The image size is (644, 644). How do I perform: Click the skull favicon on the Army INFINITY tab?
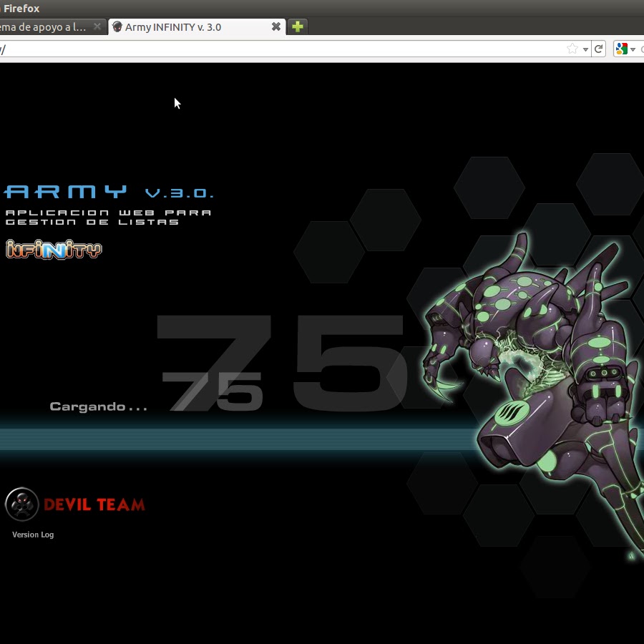117,27
